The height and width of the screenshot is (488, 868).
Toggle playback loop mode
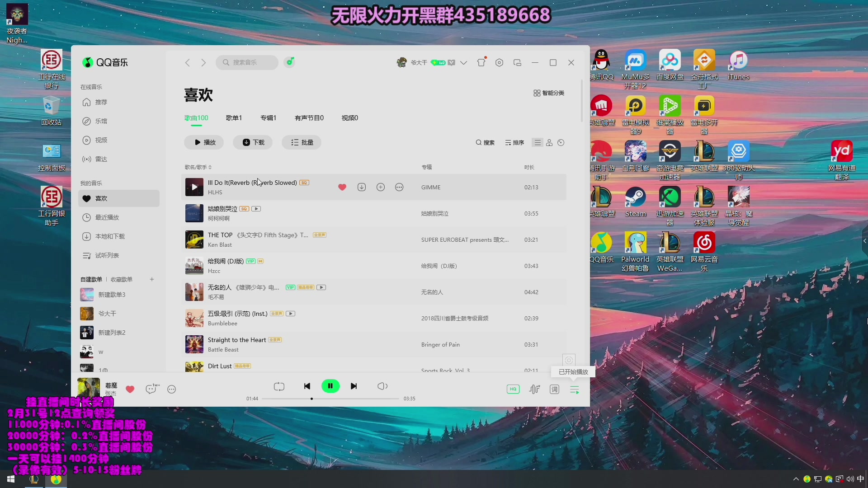[x=279, y=386]
